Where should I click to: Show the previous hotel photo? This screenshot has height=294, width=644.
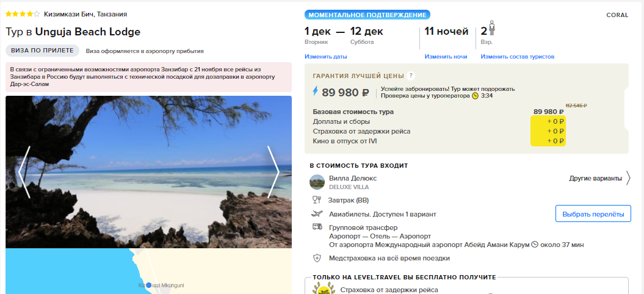[24, 172]
